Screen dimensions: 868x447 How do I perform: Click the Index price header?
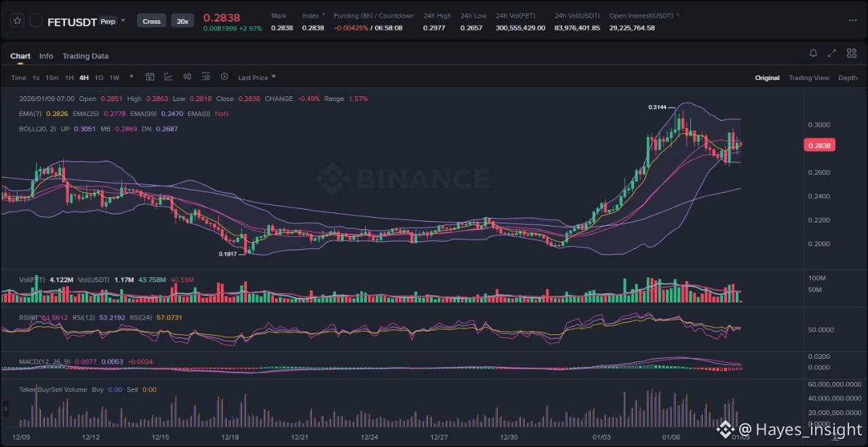tap(311, 16)
